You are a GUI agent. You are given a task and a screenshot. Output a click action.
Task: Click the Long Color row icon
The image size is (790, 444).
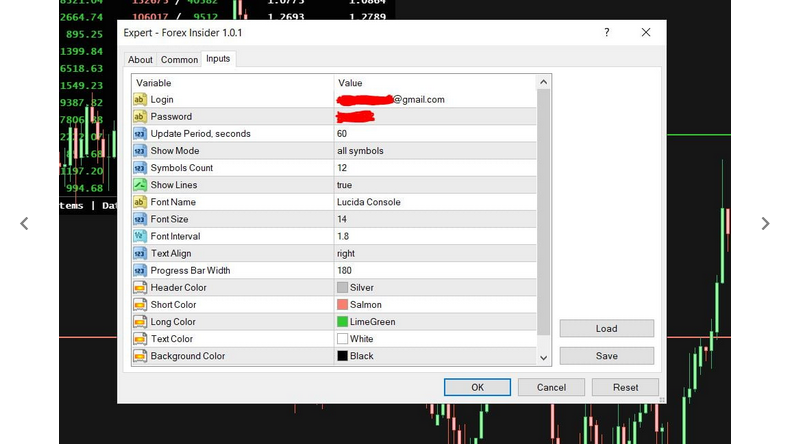click(x=140, y=322)
